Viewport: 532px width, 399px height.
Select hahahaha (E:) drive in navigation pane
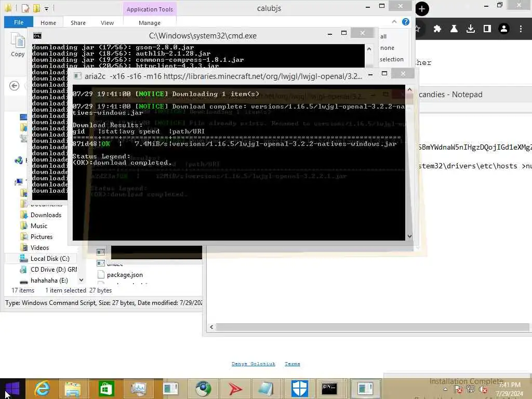49,280
